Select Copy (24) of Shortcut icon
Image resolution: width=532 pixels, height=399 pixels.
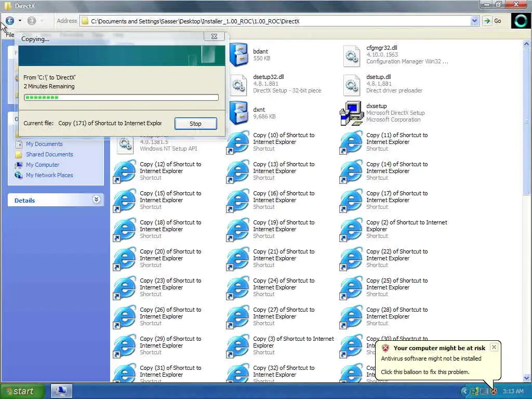click(238, 288)
